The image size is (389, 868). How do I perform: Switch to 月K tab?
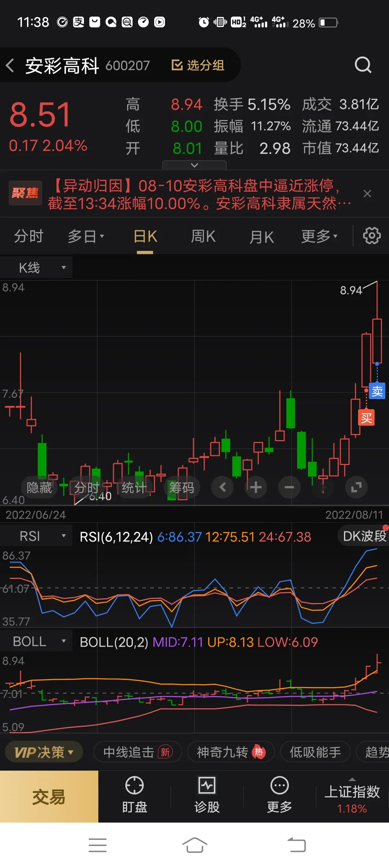(x=262, y=237)
